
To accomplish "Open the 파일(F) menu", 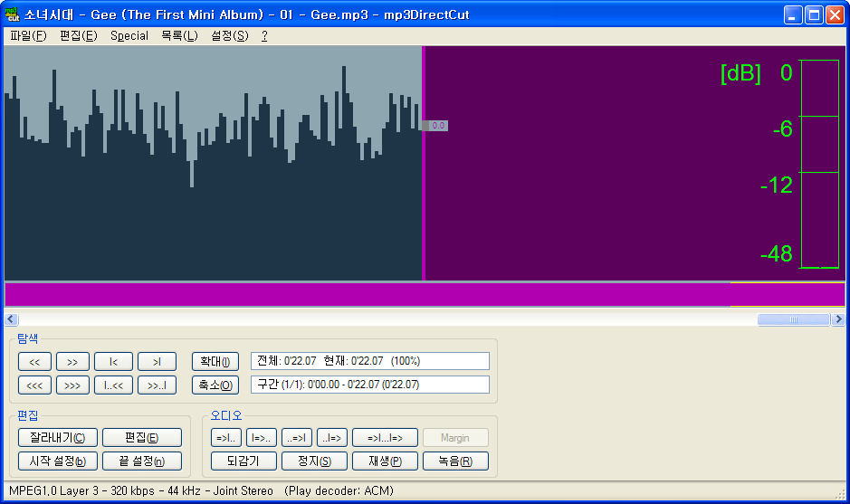I will 28,36.
